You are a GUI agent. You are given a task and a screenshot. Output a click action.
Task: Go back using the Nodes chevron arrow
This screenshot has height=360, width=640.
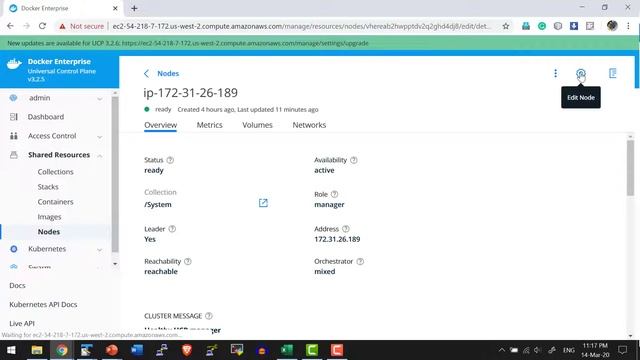coord(147,73)
